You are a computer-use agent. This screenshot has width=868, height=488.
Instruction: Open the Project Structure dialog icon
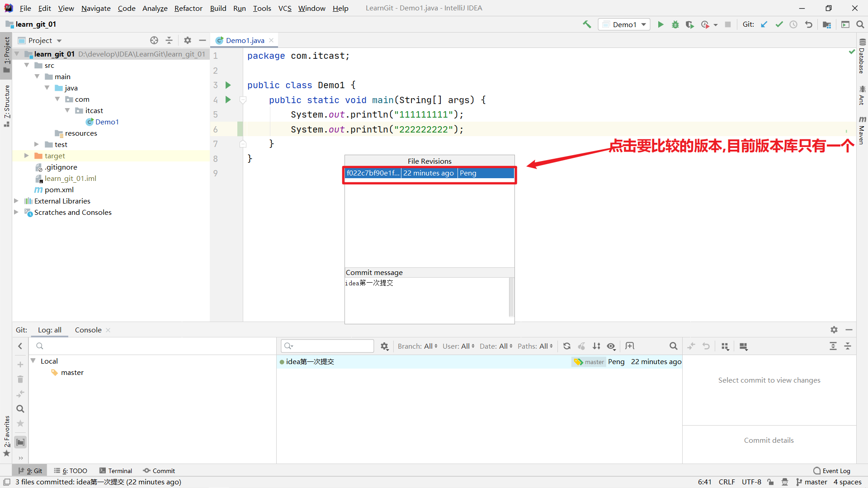coord(827,24)
